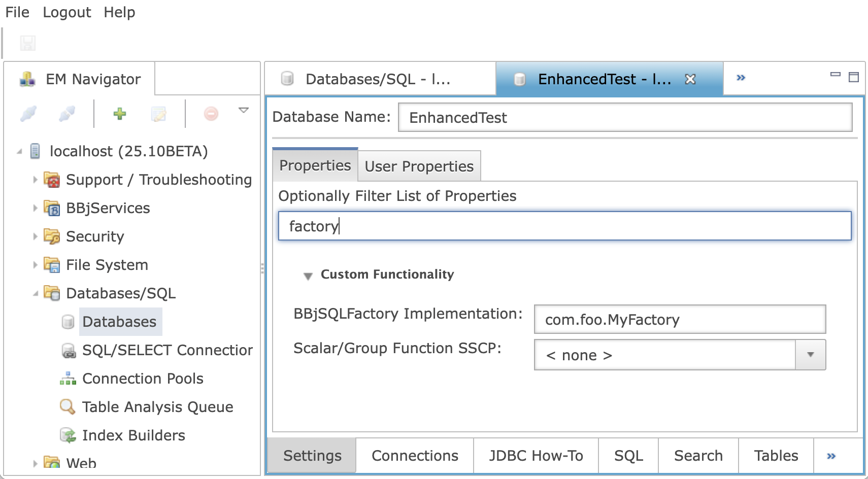Close the EnhancedTest editor tab
Viewport: 868px width, 479px height.
click(x=690, y=79)
